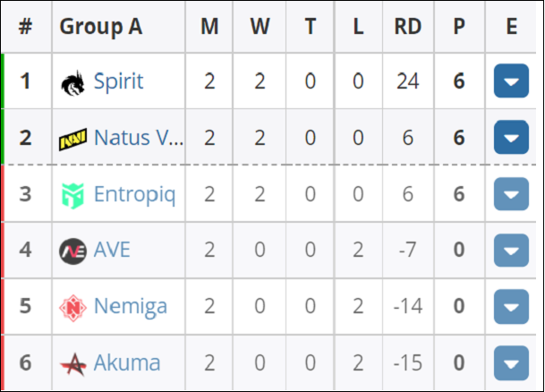Expand Akuma row details arrow
This screenshot has width=545, height=392.
click(511, 363)
